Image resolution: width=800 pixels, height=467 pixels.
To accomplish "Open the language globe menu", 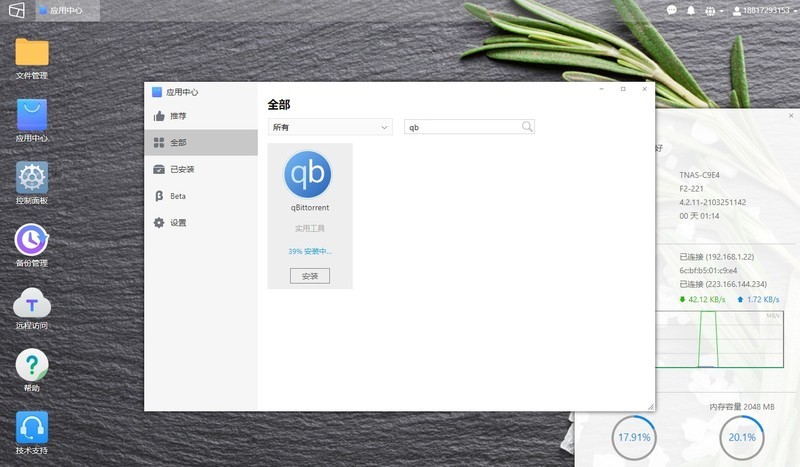I will 714,11.
